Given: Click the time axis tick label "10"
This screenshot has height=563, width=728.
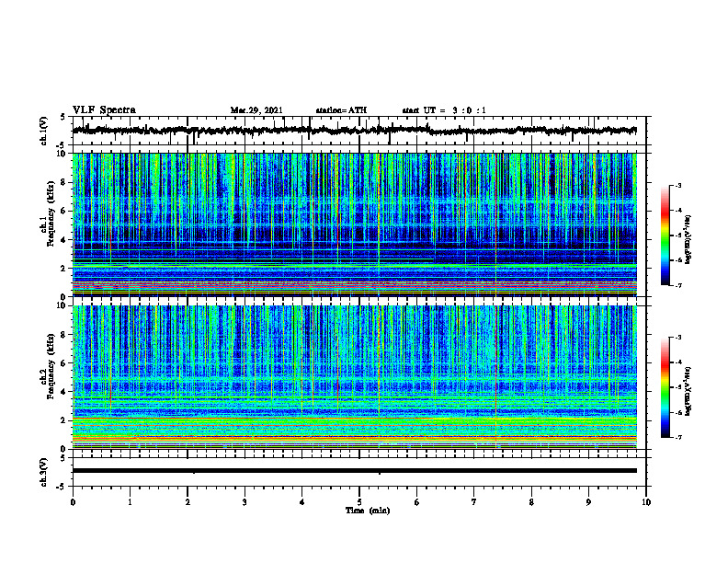Looking at the screenshot, I should coord(646,502).
